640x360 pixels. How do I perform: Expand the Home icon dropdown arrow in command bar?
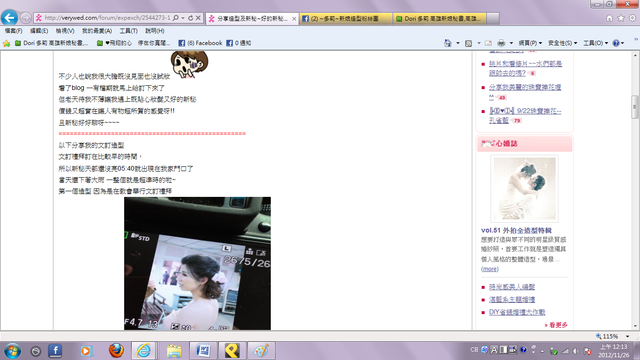[458, 43]
